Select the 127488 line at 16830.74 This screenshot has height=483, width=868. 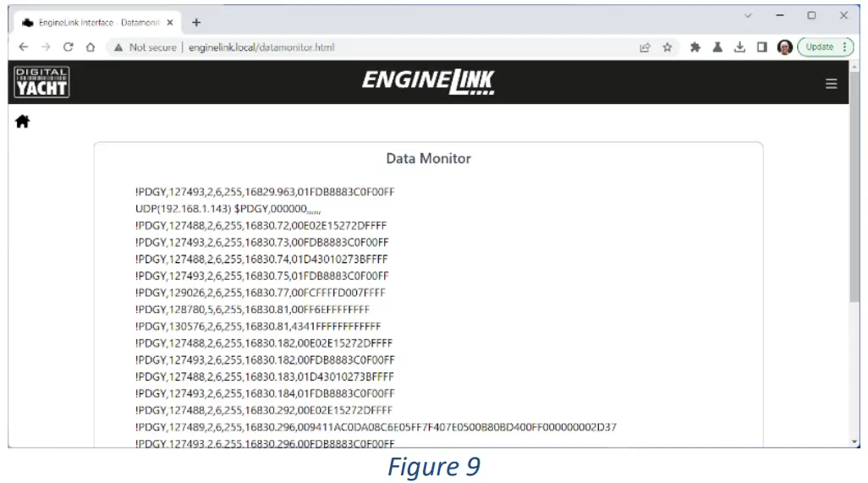(261, 259)
